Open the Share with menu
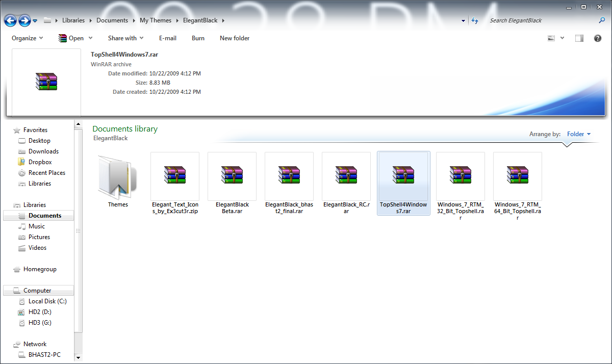 (125, 38)
